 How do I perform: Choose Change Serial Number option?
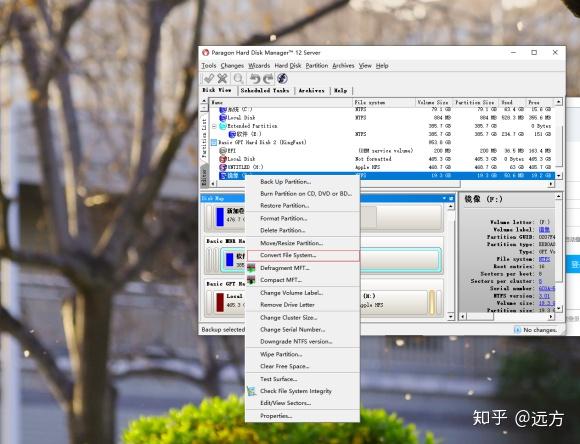302,329
